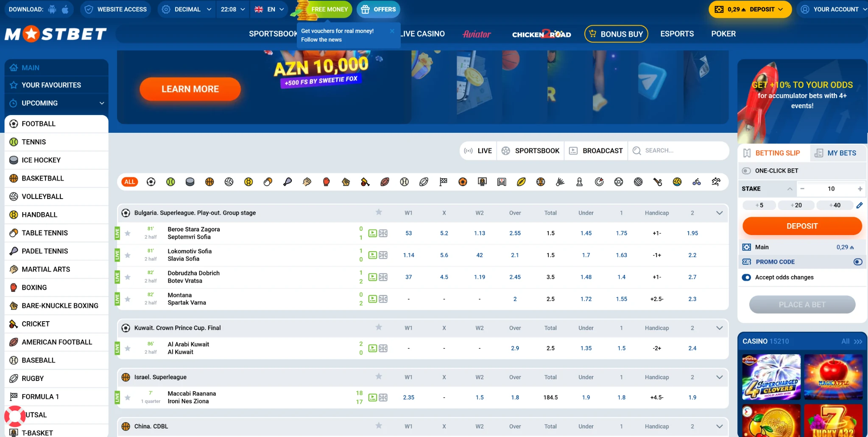Open the Decimal odds format dropdown

(x=187, y=9)
